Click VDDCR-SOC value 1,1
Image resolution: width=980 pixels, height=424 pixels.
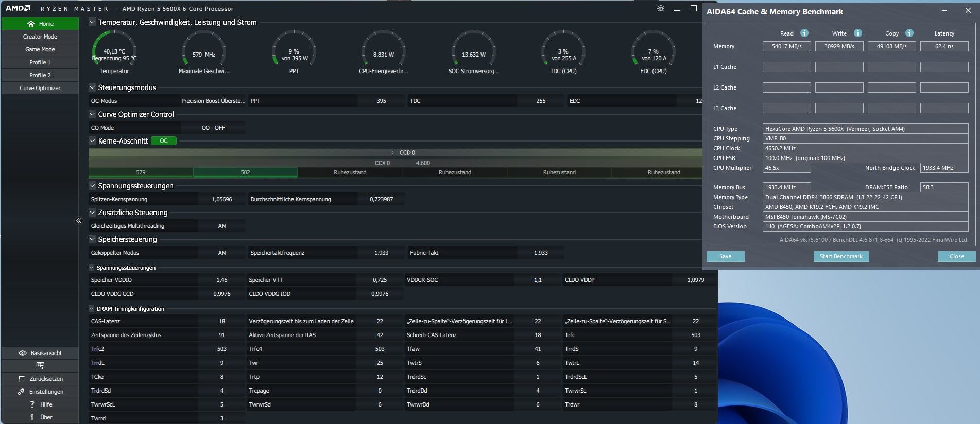coord(538,280)
